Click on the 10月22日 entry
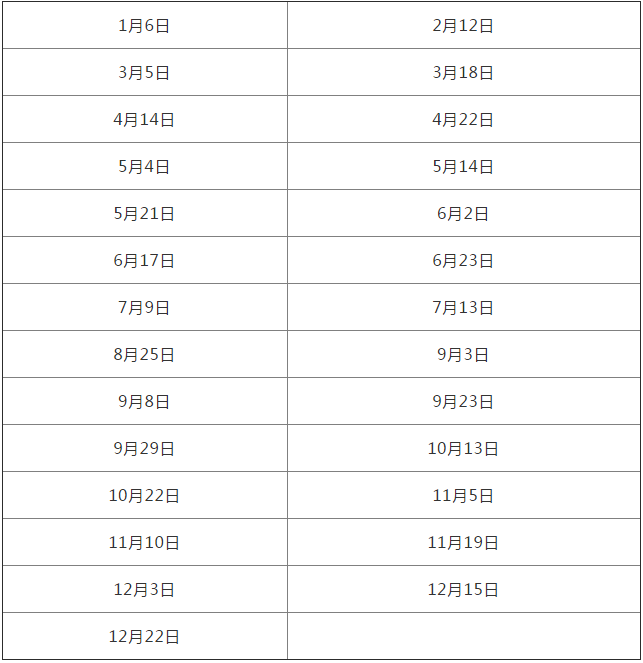 145,495
